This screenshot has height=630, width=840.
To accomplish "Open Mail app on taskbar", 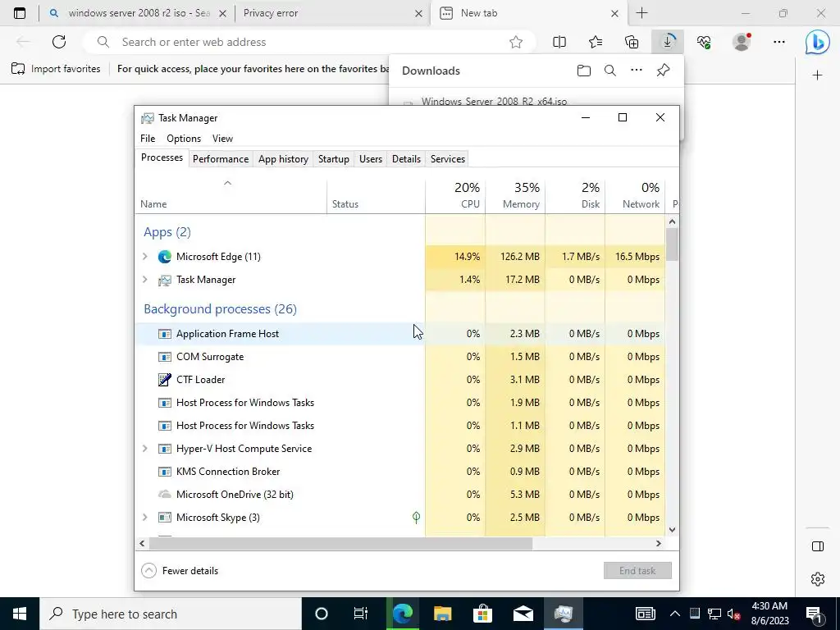I will point(523,614).
